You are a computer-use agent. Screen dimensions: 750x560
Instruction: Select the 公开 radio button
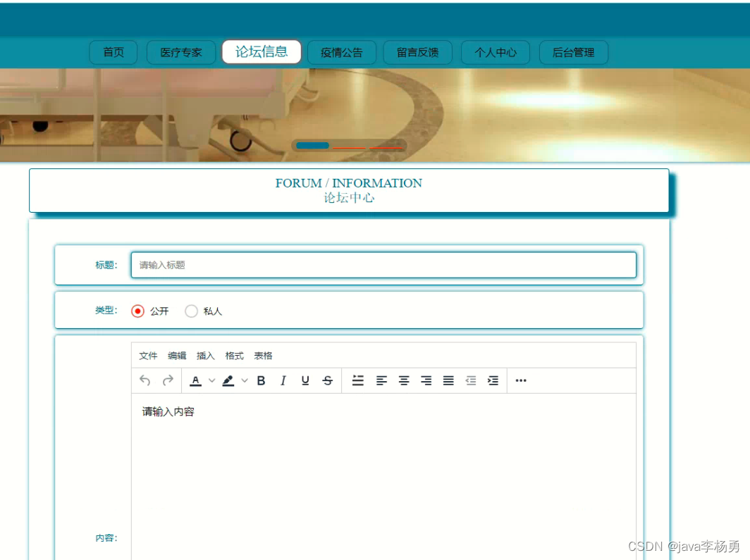coord(137,311)
